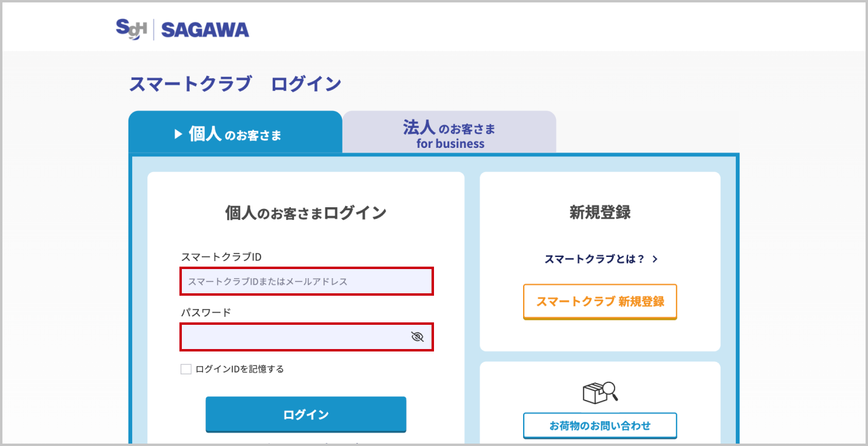Click for business text on tab

(x=450, y=144)
